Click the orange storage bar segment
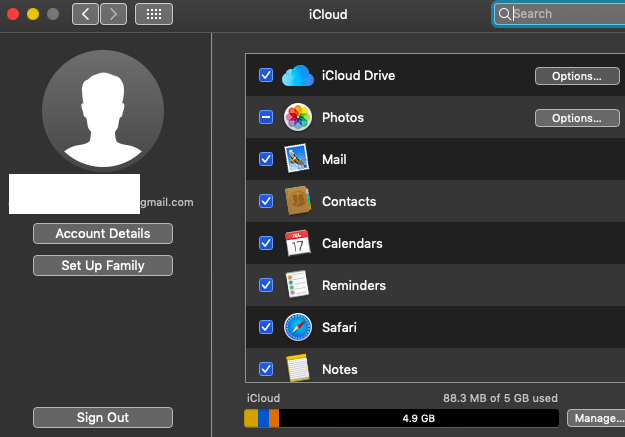 point(274,418)
